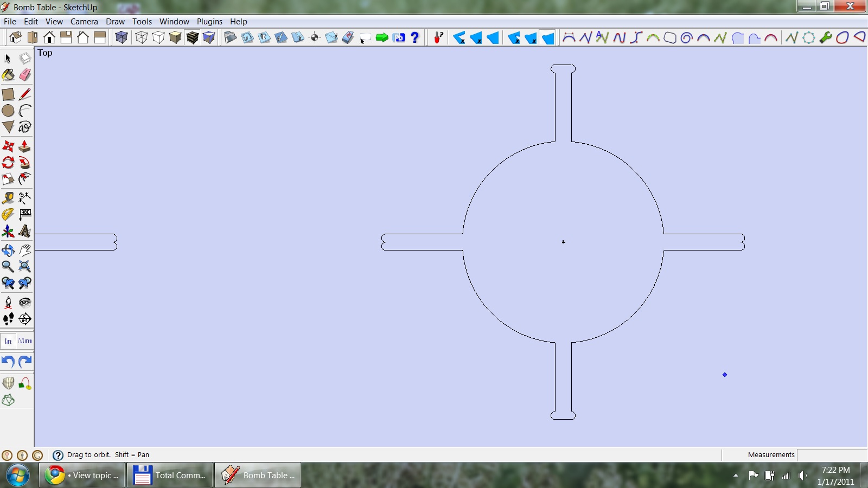Switch units to millimeters with Mm button
The width and height of the screenshot is (868, 488).
(x=25, y=341)
